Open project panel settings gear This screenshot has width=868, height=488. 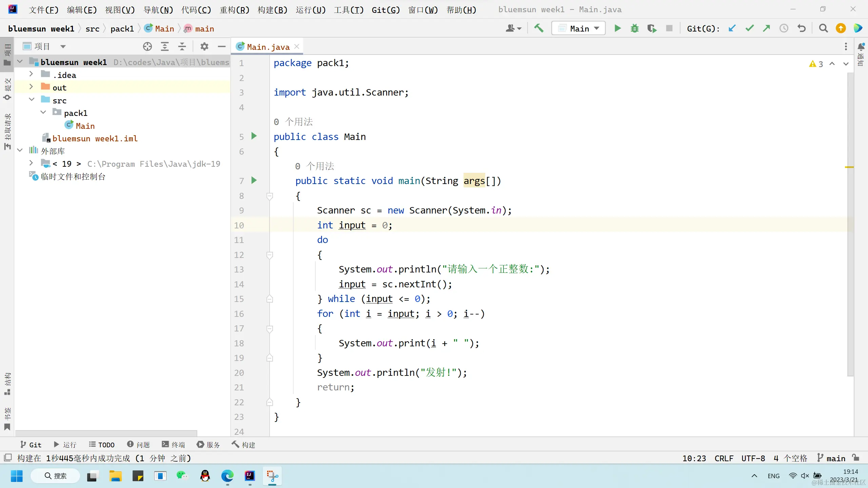point(204,46)
